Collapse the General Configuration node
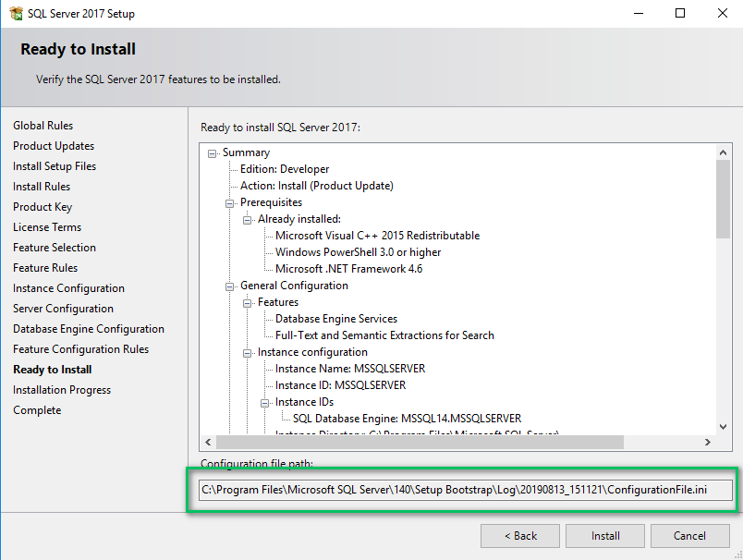743x560 pixels. click(x=230, y=286)
